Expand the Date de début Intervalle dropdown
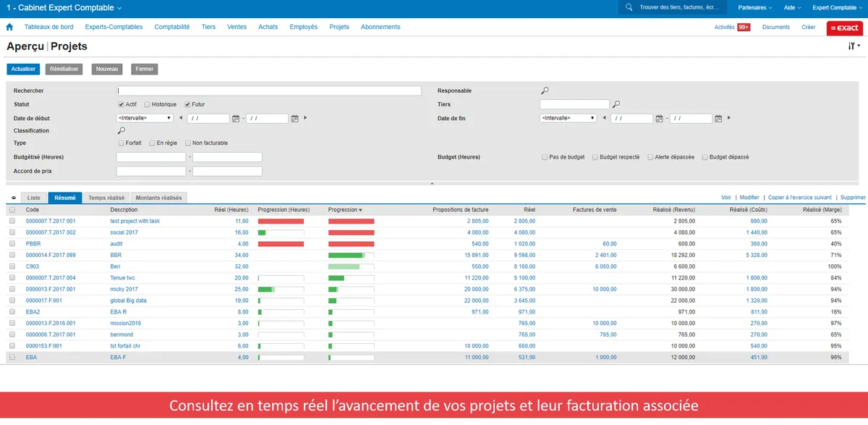The height and width of the screenshot is (425, 868). [145, 118]
